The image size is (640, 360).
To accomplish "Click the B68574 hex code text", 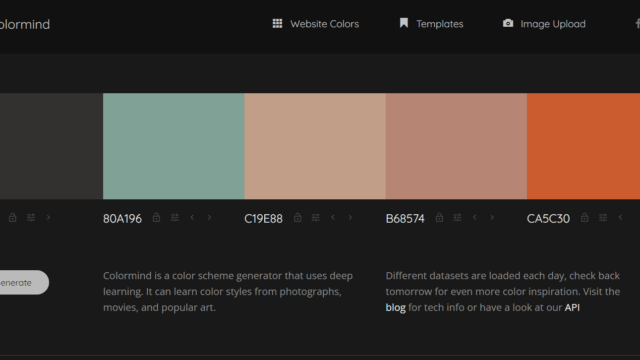I will (405, 219).
